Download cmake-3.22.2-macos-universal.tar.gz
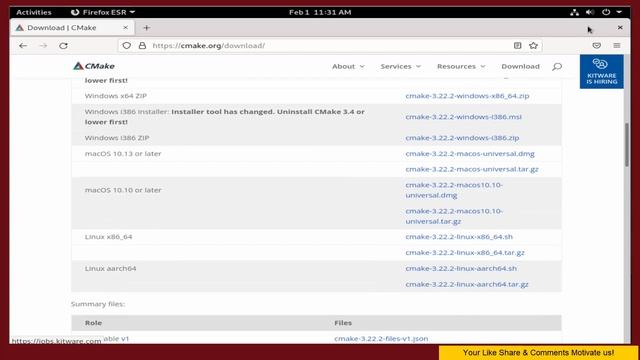640x360 pixels. (x=472, y=169)
